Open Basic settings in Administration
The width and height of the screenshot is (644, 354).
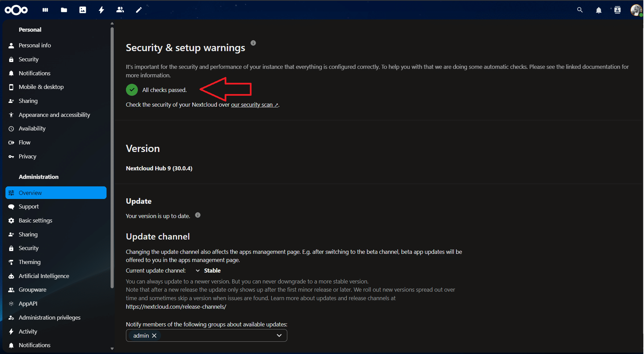[x=35, y=220]
